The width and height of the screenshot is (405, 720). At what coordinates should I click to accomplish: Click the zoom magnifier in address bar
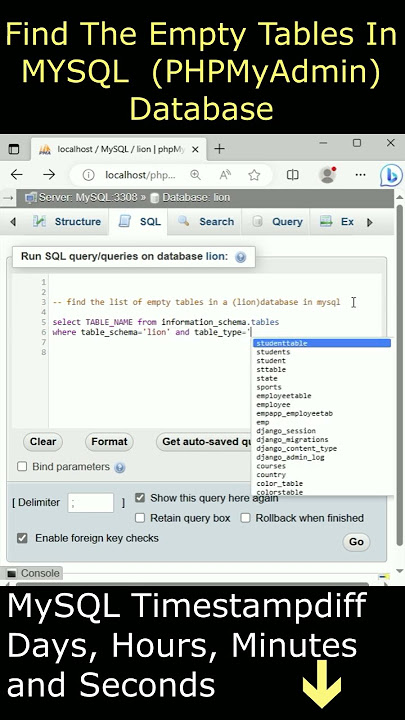(x=195, y=175)
